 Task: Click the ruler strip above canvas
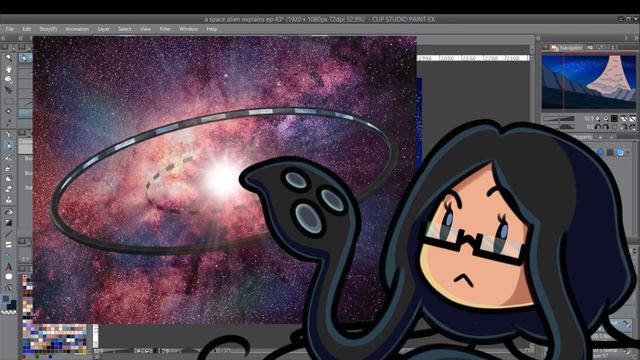472,58
